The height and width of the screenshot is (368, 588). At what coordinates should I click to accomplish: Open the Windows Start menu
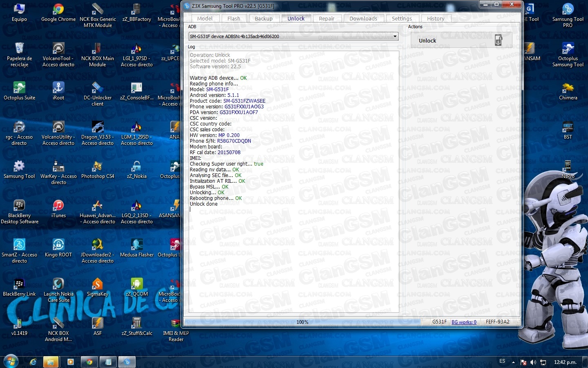11,361
